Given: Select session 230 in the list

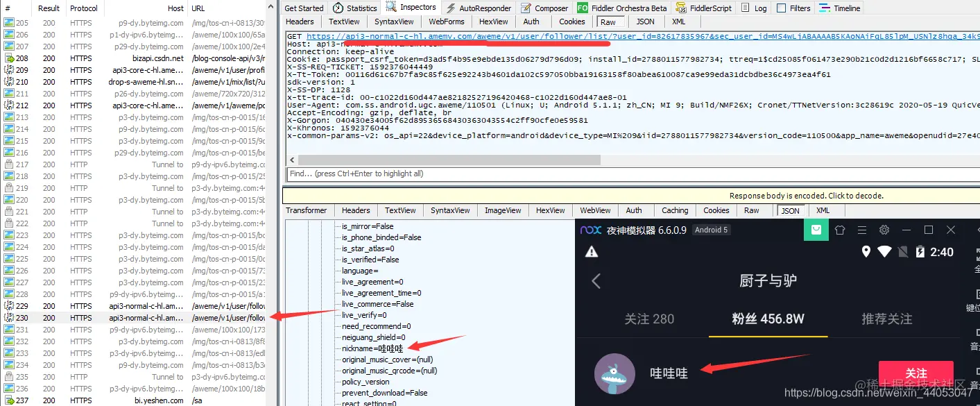Looking at the screenshot, I should 133,318.
